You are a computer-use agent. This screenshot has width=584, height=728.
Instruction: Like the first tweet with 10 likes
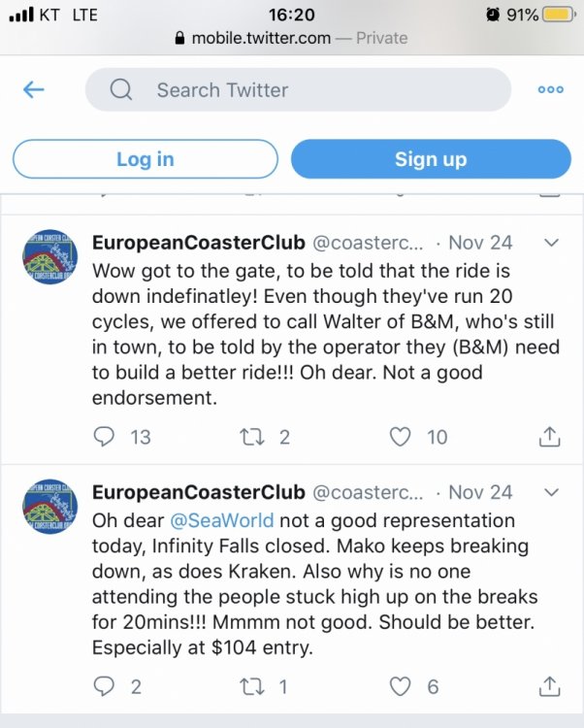tap(400, 437)
